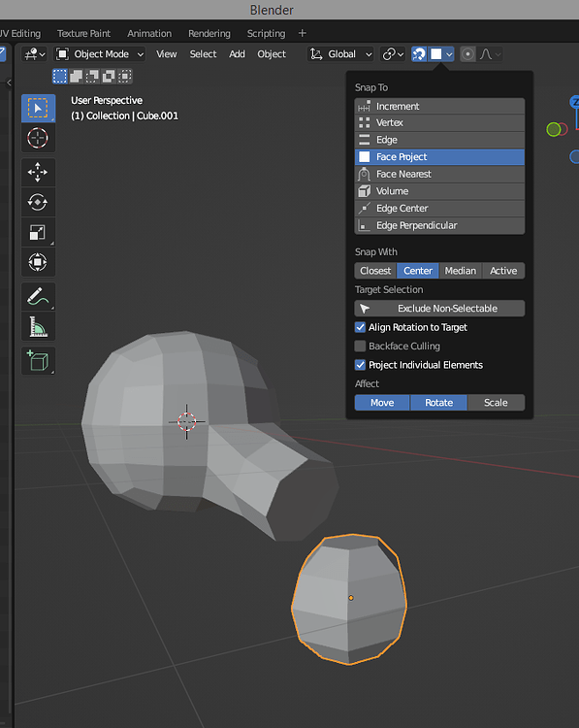Choose Face Project snap target
Viewport: 579px width, 728px height.
click(x=439, y=157)
